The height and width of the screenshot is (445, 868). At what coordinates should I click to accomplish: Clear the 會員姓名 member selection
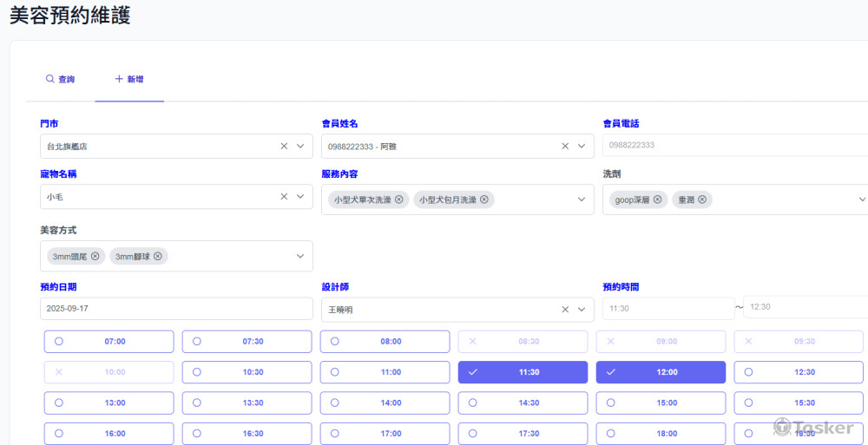point(565,147)
